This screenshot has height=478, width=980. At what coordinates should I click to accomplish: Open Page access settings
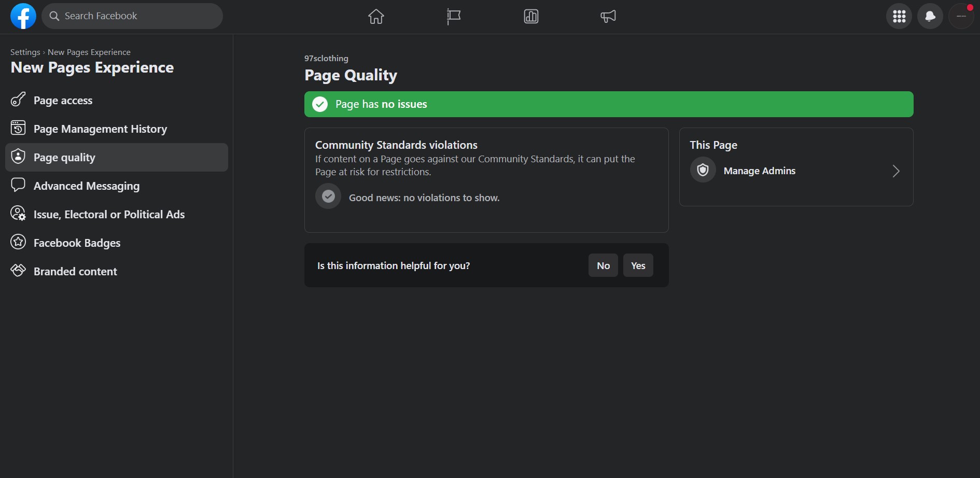tap(117, 100)
